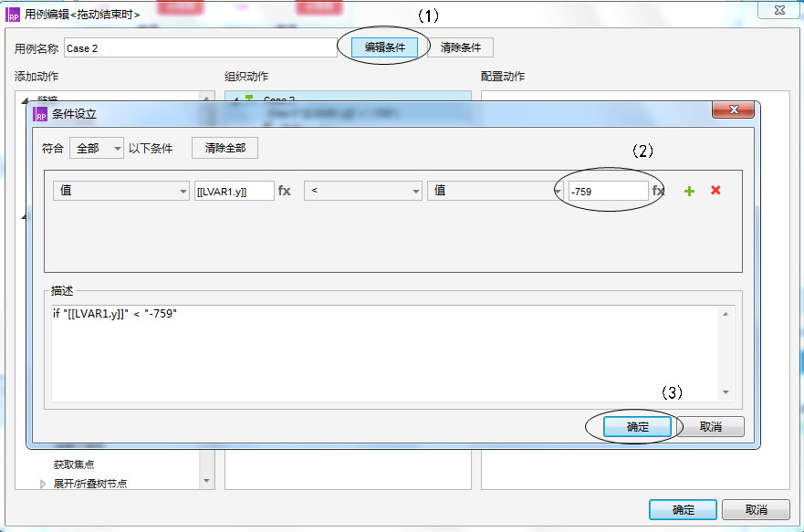This screenshot has height=532, width=804.
Task: Click the -759 value input field
Action: 608,191
